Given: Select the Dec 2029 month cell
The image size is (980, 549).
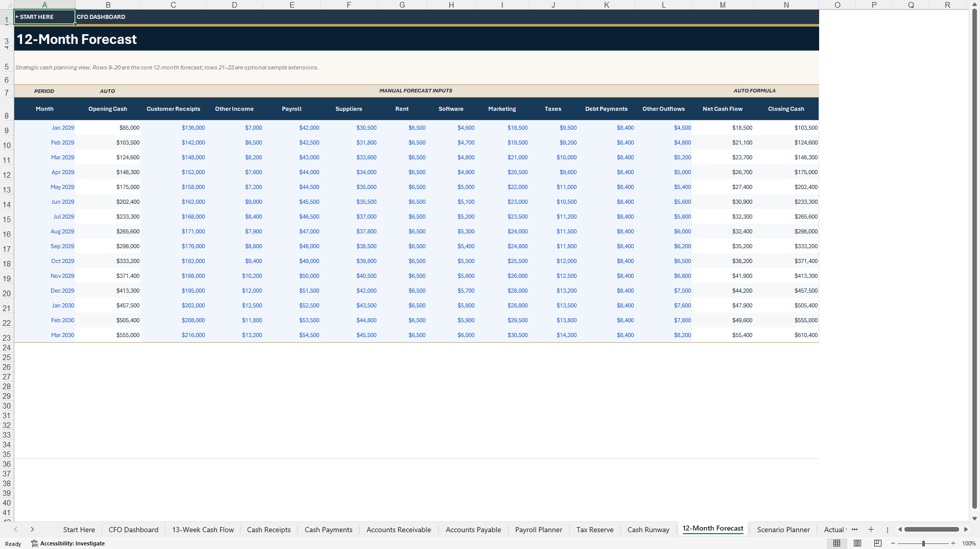Looking at the screenshot, I should [45, 291].
